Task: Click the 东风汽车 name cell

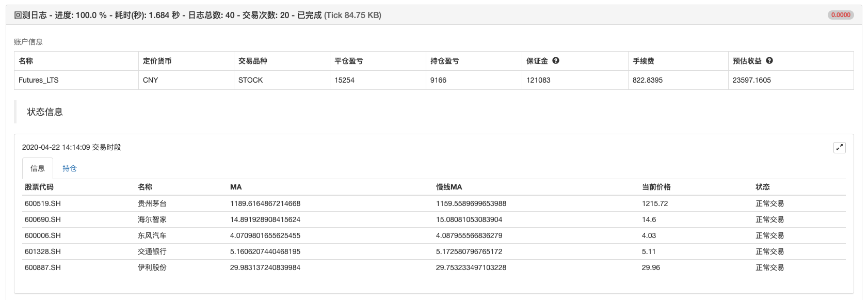Action: pyautogui.click(x=152, y=235)
